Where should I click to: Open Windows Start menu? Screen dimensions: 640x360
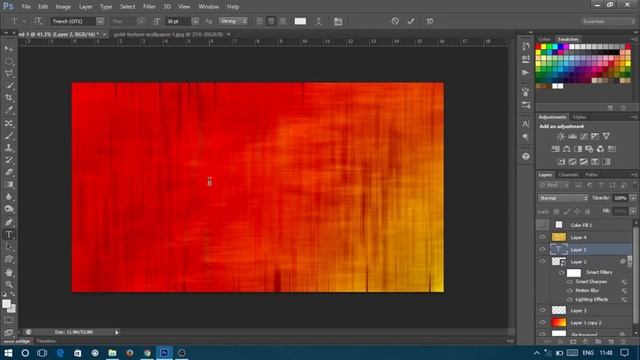8,353
